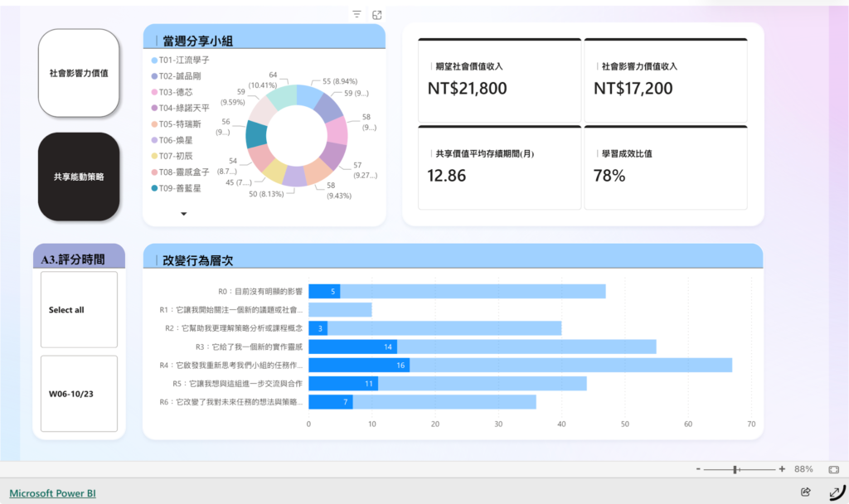Click the zoom in plus icon
849x504 pixels.
[782, 469]
